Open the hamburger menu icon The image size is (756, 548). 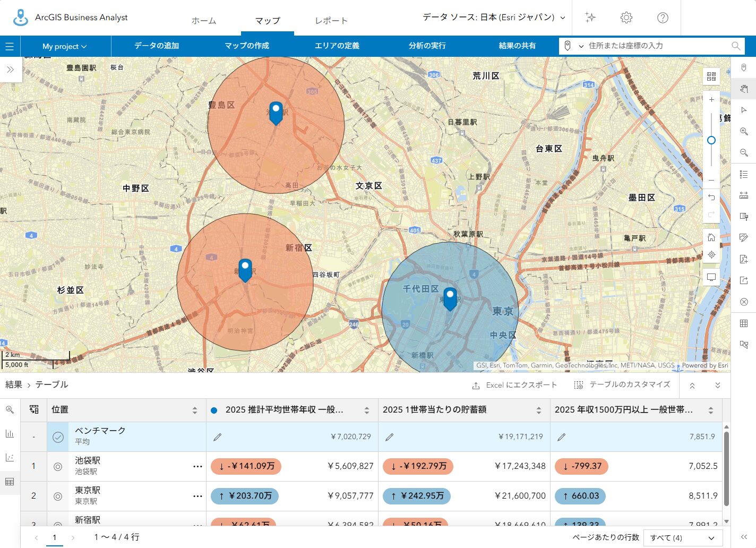[x=10, y=46]
